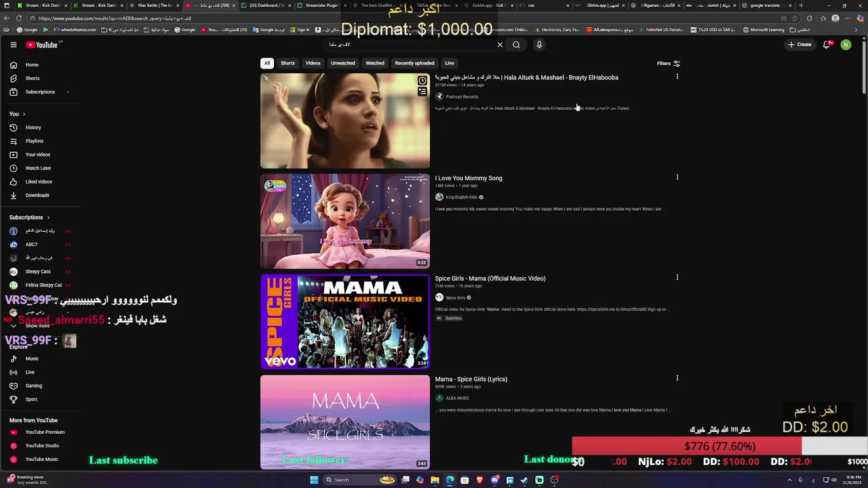The width and height of the screenshot is (868, 488).
Task: Open I Love You Mommy Song title
Action: coord(469,178)
